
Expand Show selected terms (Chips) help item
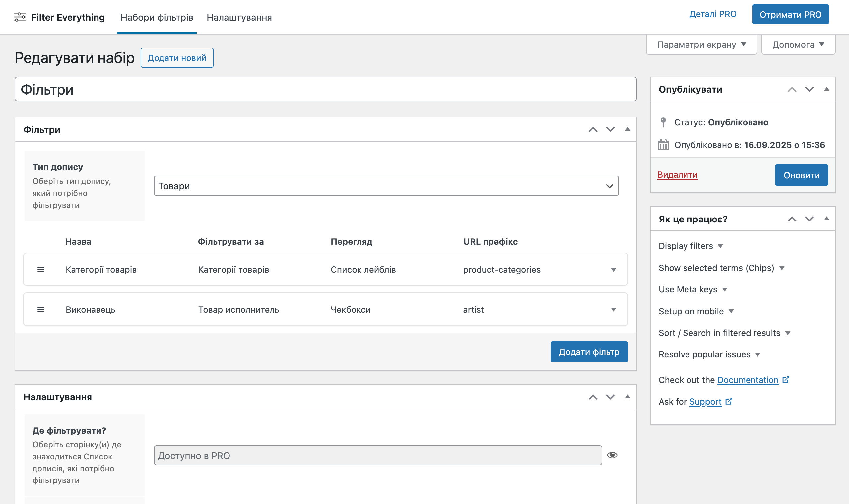pyautogui.click(x=721, y=268)
